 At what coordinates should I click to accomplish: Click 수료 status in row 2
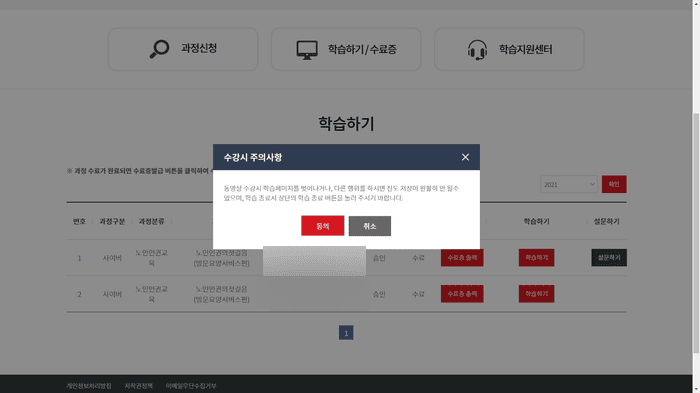tap(418, 294)
